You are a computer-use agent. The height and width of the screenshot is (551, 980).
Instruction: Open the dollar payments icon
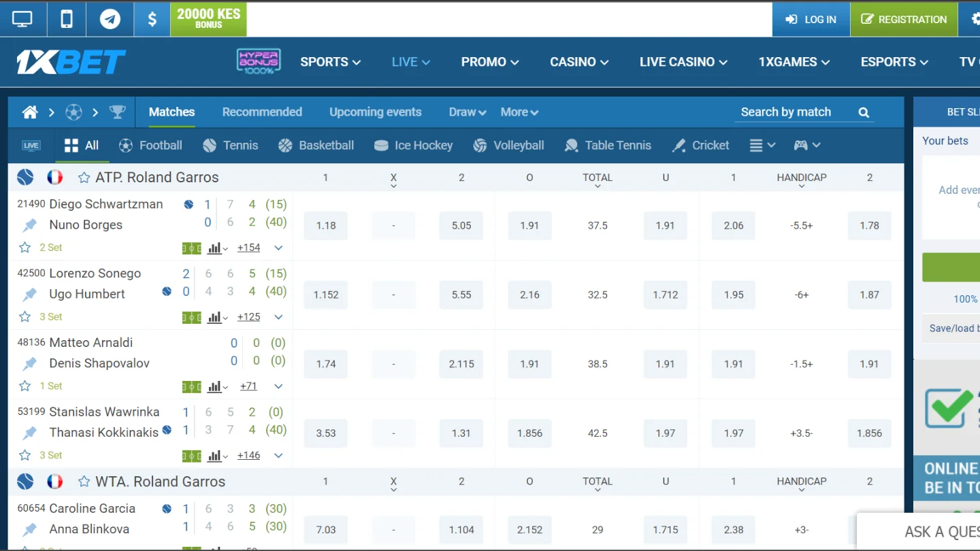pyautogui.click(x=152, y=19)
